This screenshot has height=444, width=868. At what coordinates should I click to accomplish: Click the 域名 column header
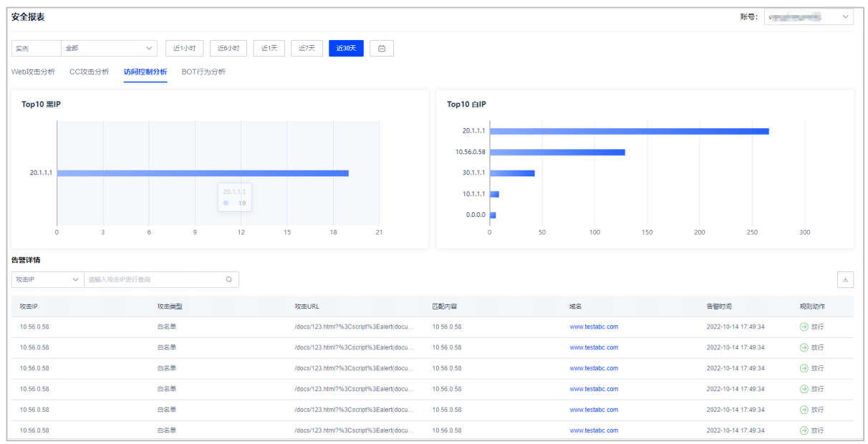pyautogui.click(x=576, y=307)
